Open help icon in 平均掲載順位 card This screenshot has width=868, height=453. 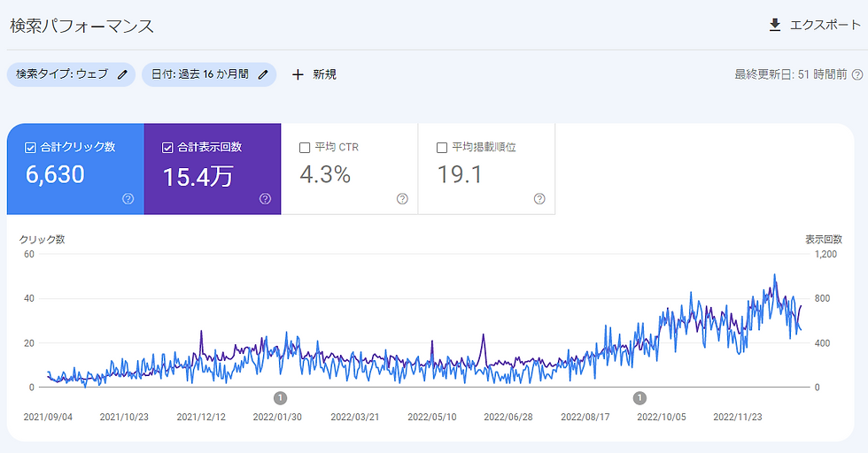[539, 198]
